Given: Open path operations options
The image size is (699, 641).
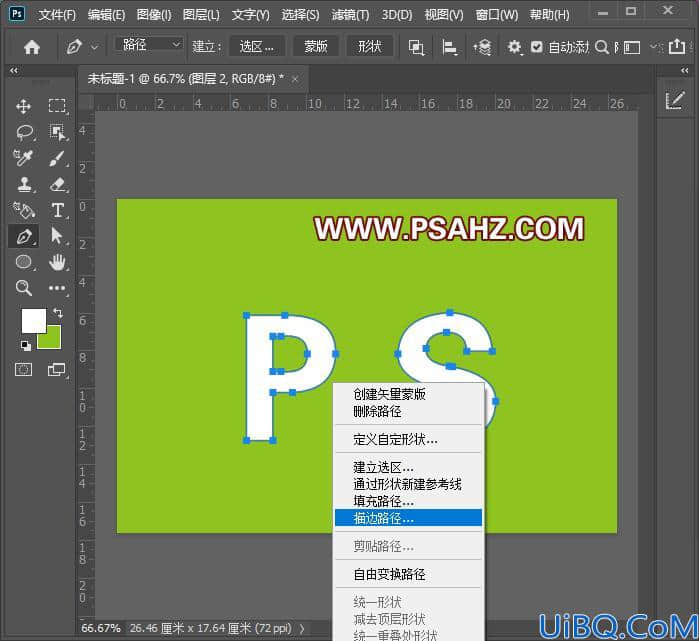Looking at the screenshot, I should [x=416, y=47].
